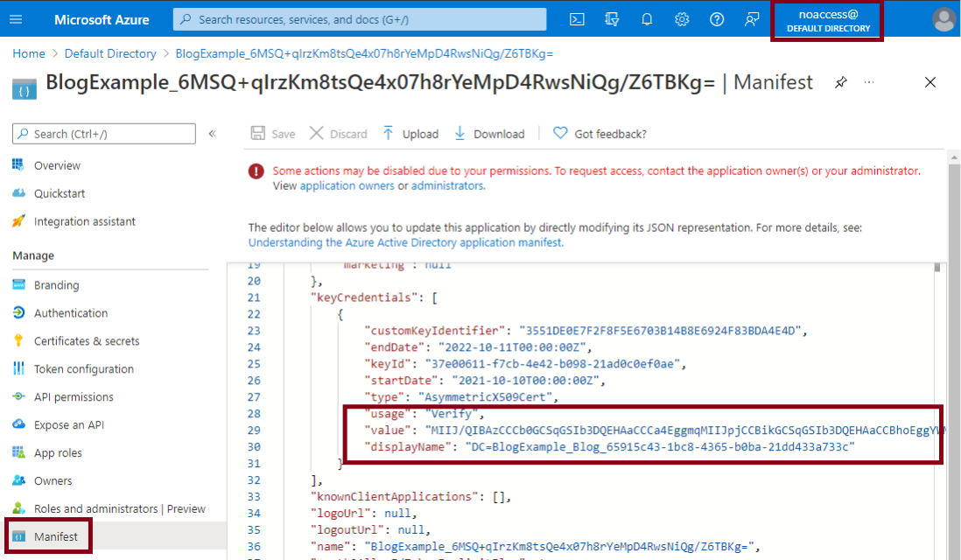The image size is (961, 560).
Task: Open the feedback icon in header
Action: 752,19
